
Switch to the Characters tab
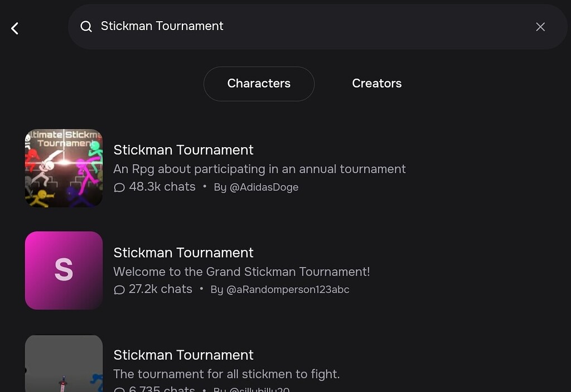[x=259, y=84]
